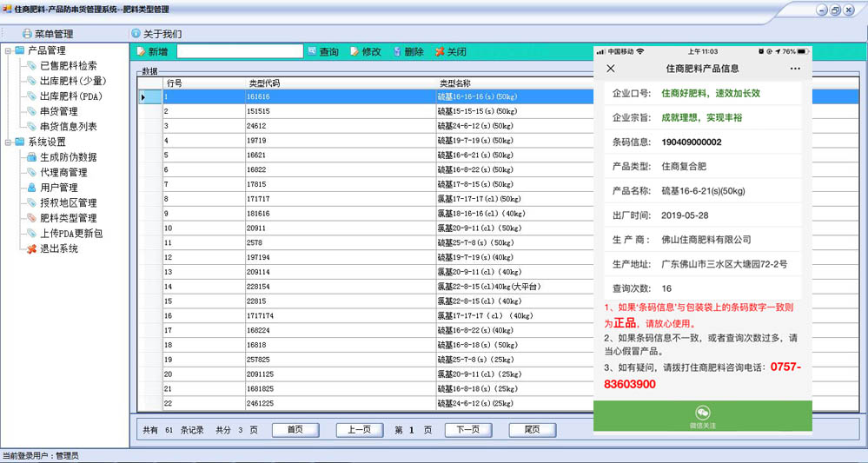Click the 删除 (Delete) toolbar icon
868x463 pixels.
click(396, 52)
